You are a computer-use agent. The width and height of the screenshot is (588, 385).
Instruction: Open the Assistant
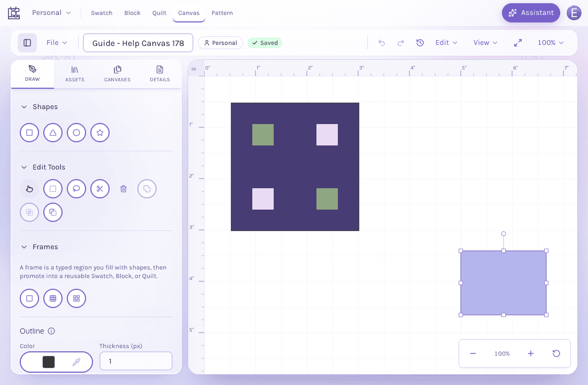point(531,13)
